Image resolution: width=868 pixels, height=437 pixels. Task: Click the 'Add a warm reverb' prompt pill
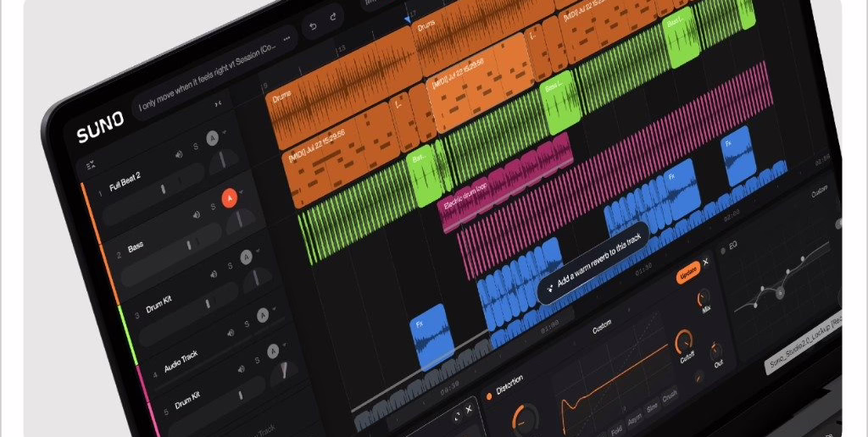(593, 263)
